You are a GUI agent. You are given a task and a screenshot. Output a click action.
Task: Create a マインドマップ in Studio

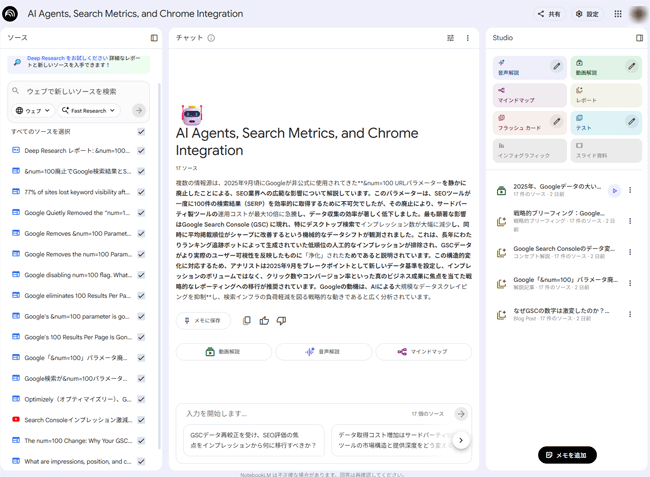tap(529, 95)
